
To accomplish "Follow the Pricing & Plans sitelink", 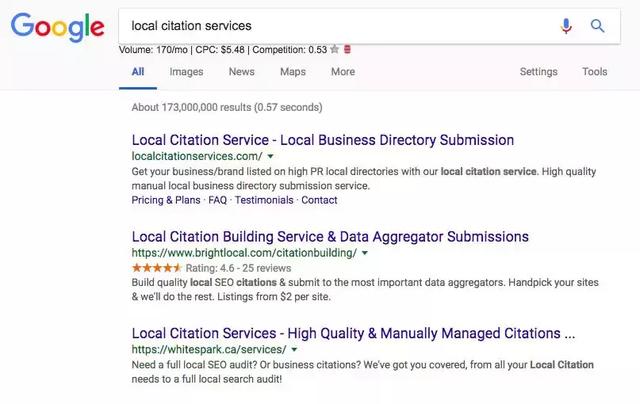I will 166,200.
